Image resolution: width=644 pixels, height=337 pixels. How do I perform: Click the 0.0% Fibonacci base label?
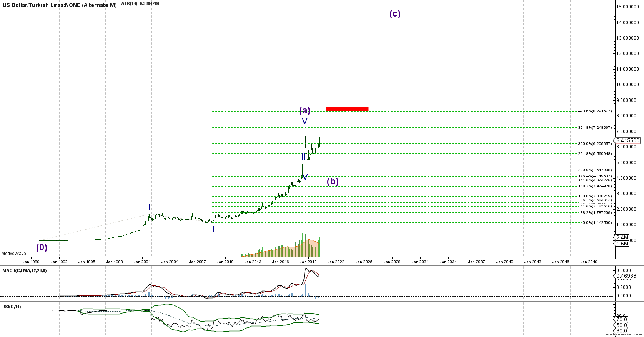pyautogui.click(x=597, y=222)
